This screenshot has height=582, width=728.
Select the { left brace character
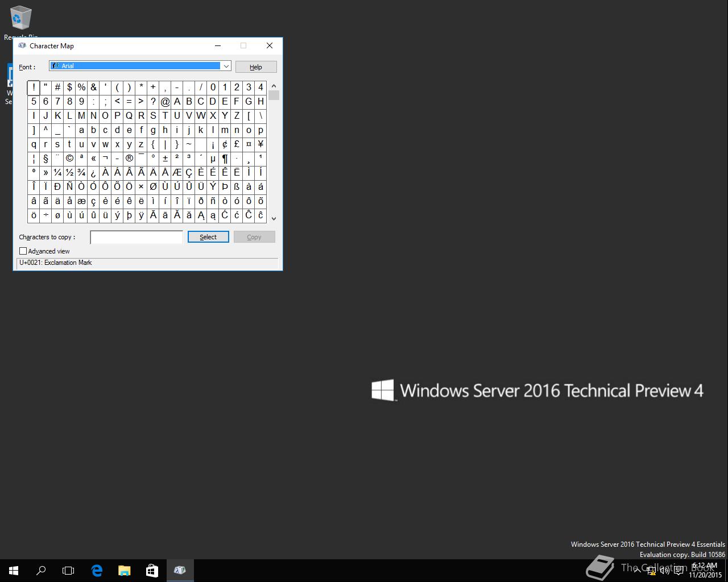(x=153, y=144)
